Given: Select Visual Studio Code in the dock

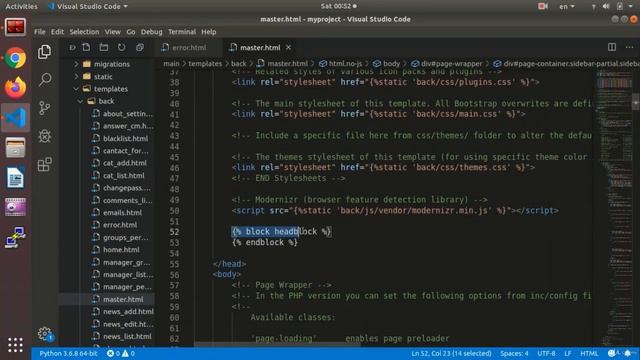Looking at the screenshot, I should (16, 118).
